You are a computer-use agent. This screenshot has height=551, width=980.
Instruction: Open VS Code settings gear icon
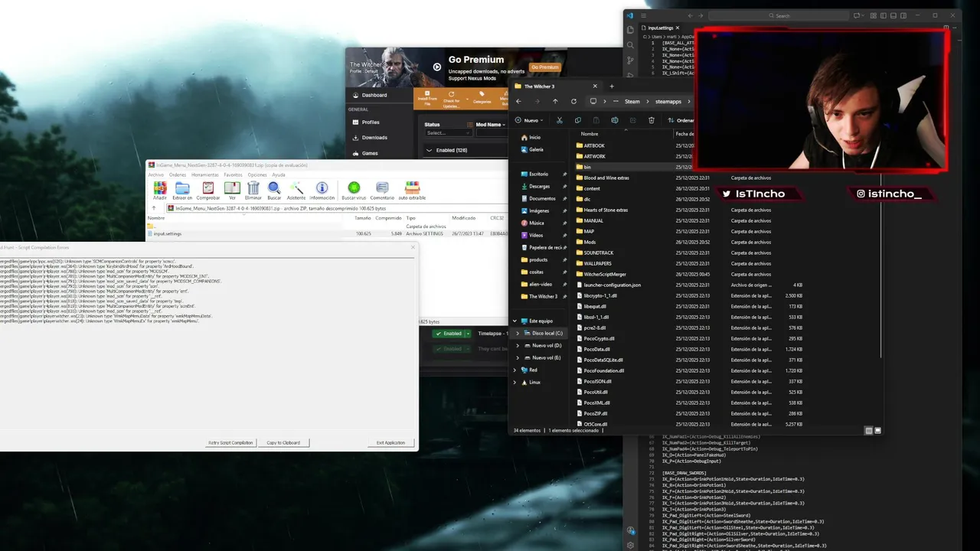630,545
